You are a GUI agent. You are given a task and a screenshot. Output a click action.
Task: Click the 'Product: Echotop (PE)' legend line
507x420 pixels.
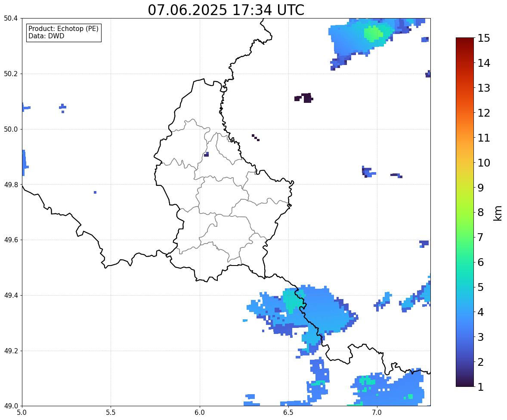point(63,28)
